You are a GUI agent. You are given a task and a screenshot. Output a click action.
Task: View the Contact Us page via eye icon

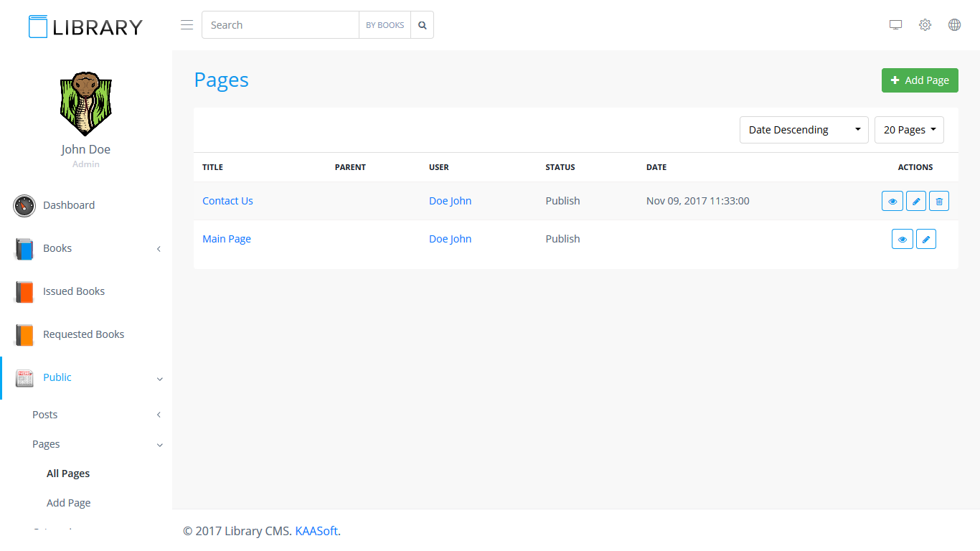tap(892, 202)
